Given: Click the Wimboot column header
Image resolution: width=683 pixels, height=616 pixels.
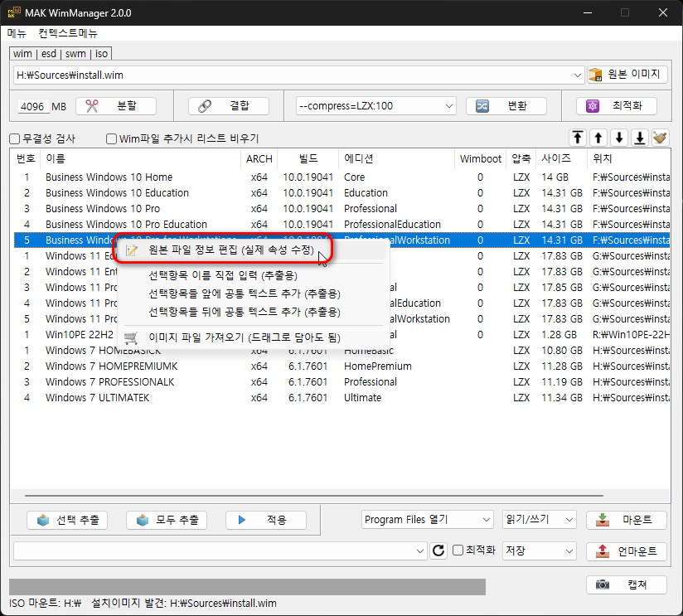Looking at the screenshot, I should [x=481, y=158].
